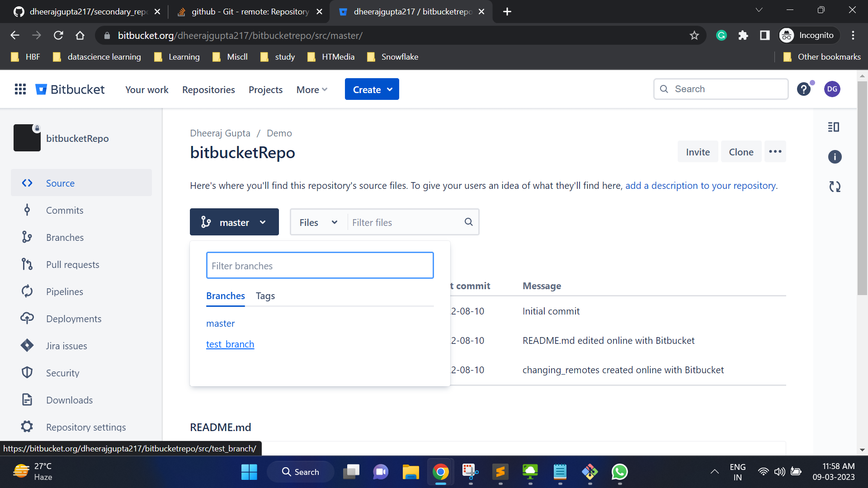Open WhatsApp from the taskbar
The width and height of the screenshot is (868, 488).
619,472
